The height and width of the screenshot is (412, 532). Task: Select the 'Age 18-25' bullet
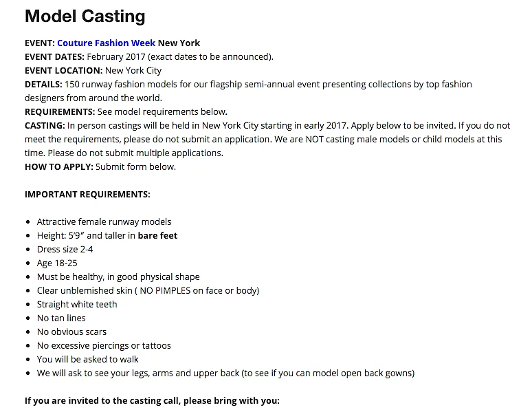coord(57,263)
